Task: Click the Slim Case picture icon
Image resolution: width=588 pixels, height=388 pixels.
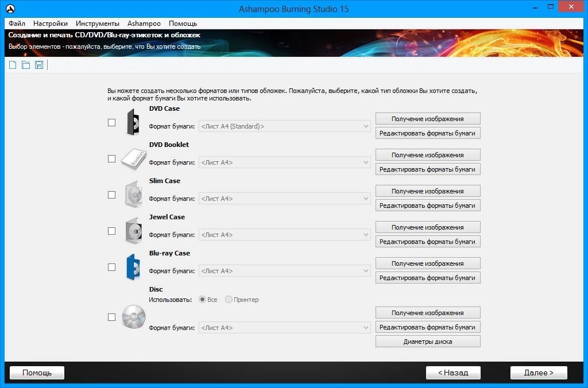Action: (x=133, y=195)
